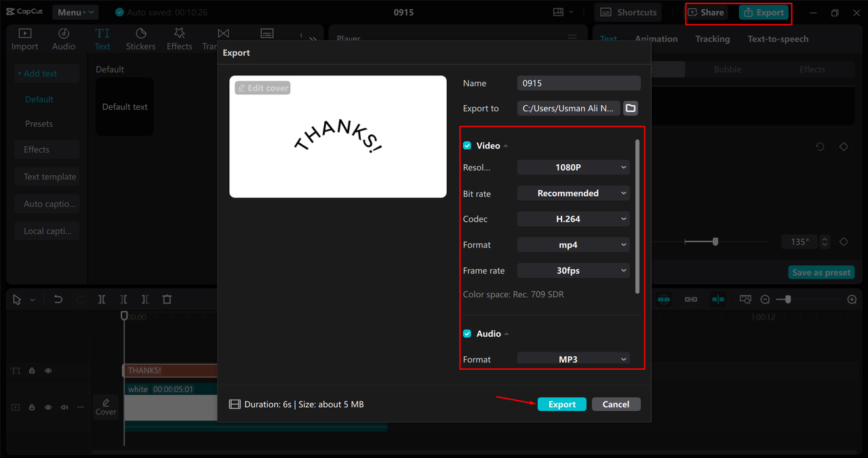Click the cyan Export button in the dialog
Viewport: 868px width, 458px height.
coord(562,404)
